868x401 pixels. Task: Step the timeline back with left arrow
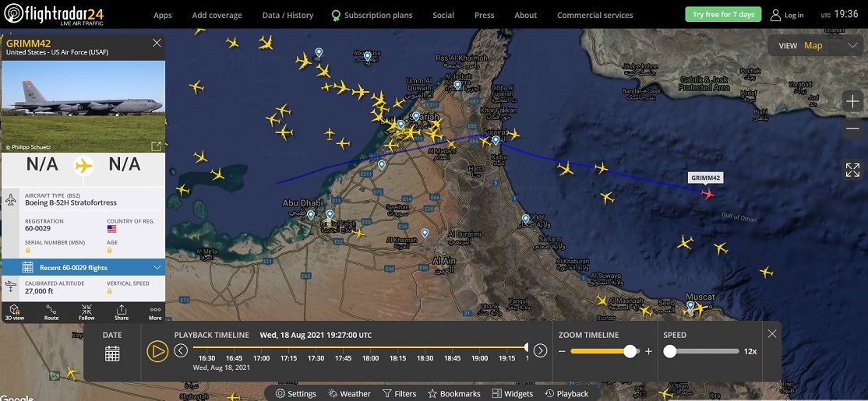181,350
